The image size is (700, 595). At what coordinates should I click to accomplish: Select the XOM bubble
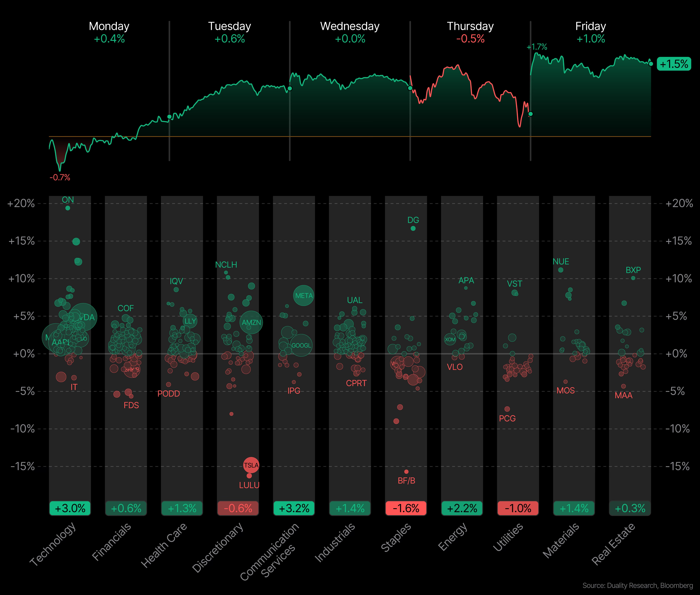(x=450, y=339)
